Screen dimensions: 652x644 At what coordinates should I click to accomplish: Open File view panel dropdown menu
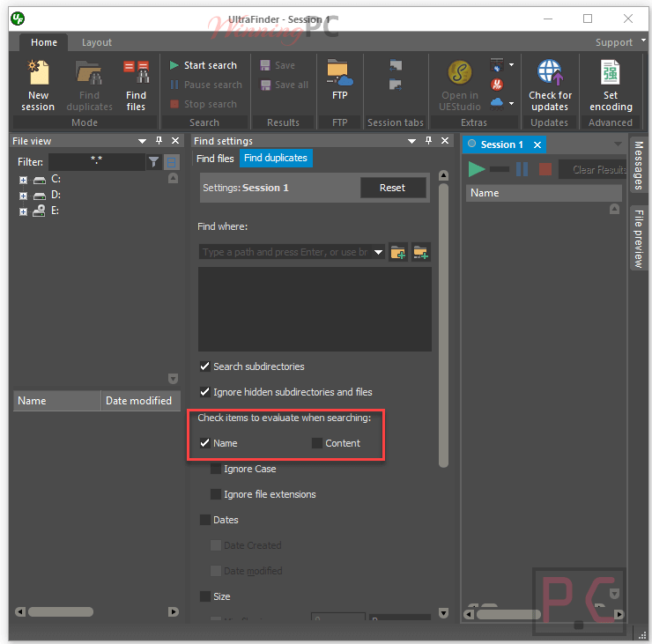pos(142,141)
